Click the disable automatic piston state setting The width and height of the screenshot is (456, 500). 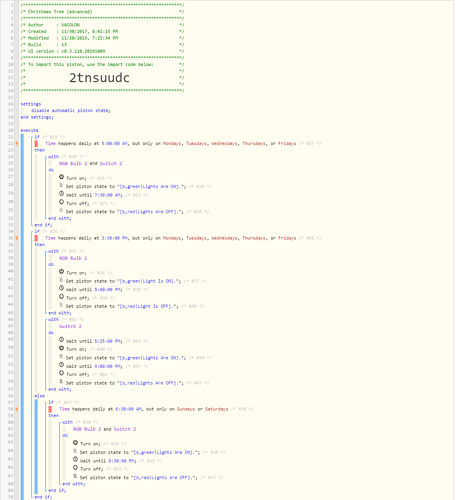tap(71, 110)
